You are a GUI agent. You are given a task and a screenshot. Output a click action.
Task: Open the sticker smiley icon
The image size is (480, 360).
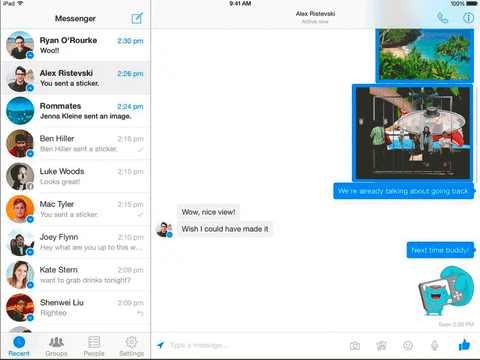tap(408, 346)
